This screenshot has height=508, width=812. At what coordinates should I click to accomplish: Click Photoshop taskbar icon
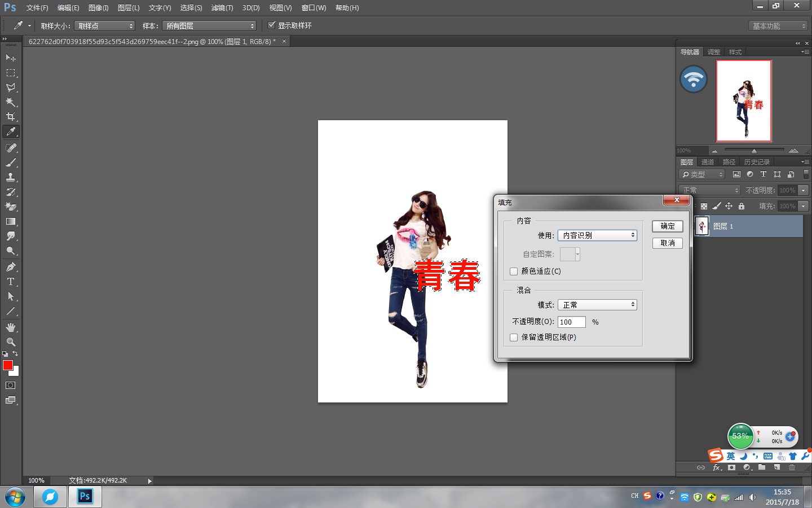pyautogui.click(x=85, y=497)
